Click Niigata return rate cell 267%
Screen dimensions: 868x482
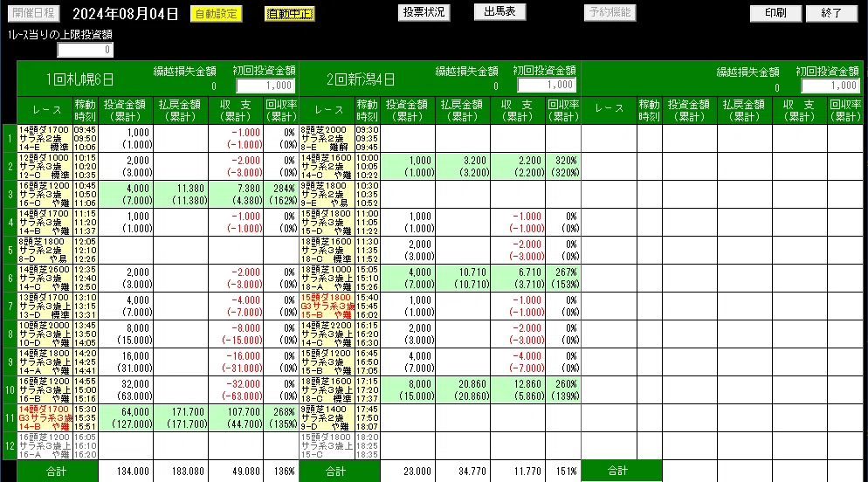click(x=563, y=279)
